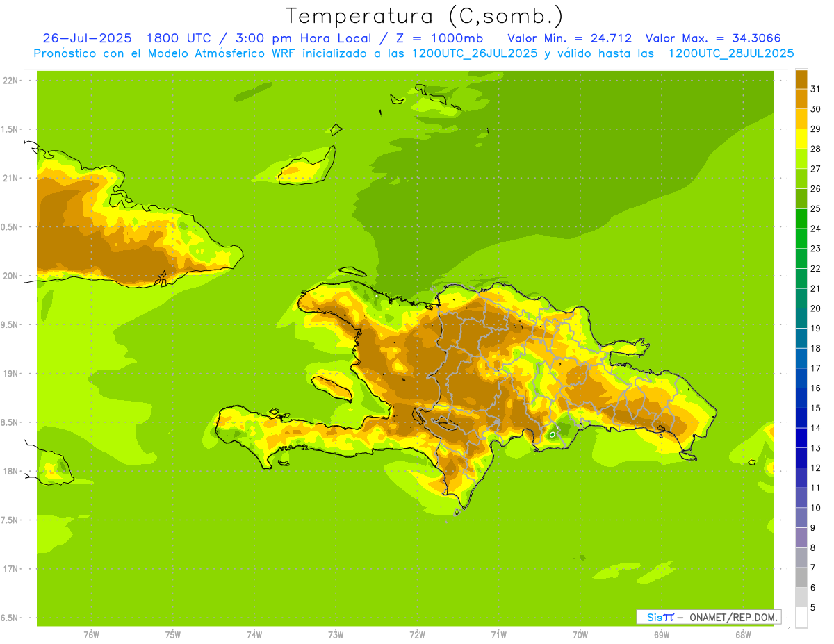Click the '22N' latitude label
The height and width of the screenshot is (644, 834).
(x=10, y=81)
